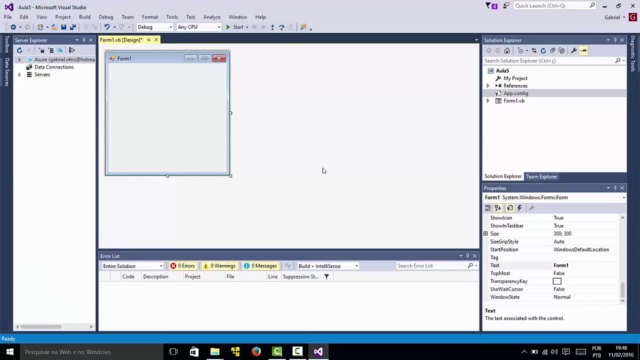Open the Format menu
640x360 pixels.
tap(150, 17)
